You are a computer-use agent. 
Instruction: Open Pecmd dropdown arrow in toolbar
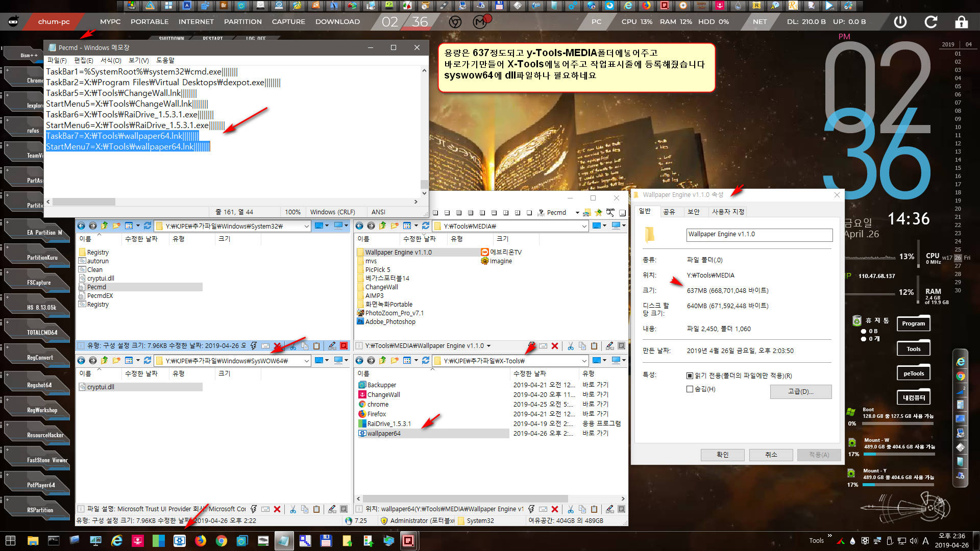pyautogui.click(x=577, y=213)
